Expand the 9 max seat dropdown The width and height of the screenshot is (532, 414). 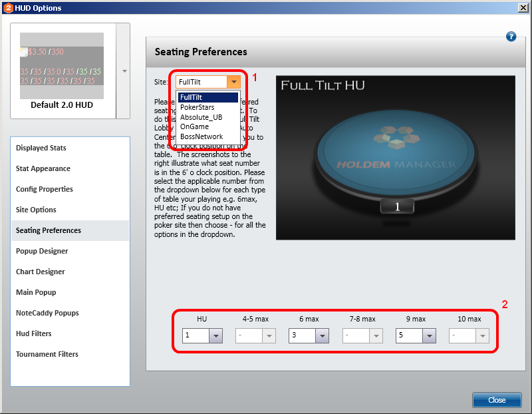click(x=429, y=336)
